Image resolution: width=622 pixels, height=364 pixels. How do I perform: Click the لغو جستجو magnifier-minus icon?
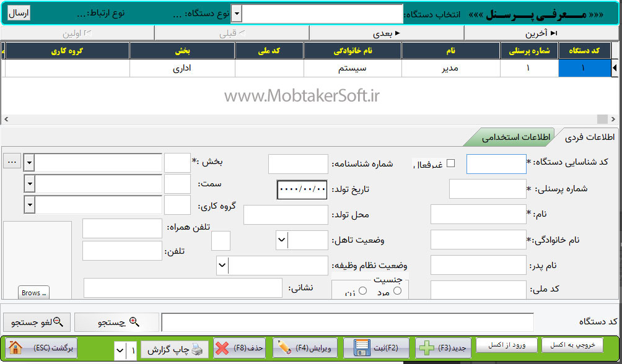coord(58,320)
